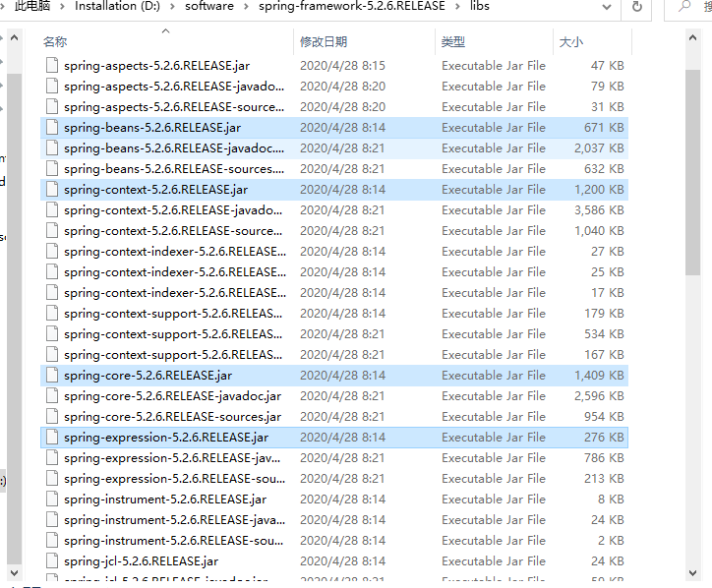The width and height of the screenshot is (712, 588).
Task: Select spring-instrument-5.2.6.RELEASE-java... file
Action: pos(334,520)
